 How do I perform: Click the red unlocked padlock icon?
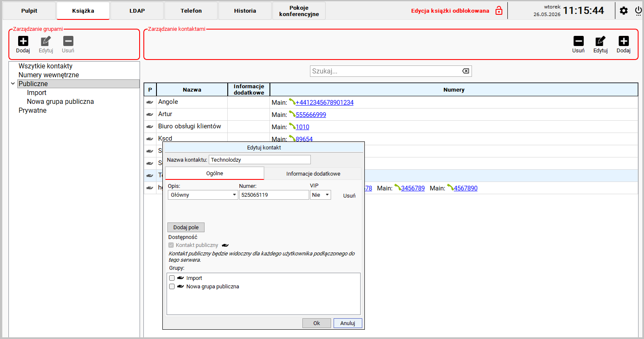[499, 11]
